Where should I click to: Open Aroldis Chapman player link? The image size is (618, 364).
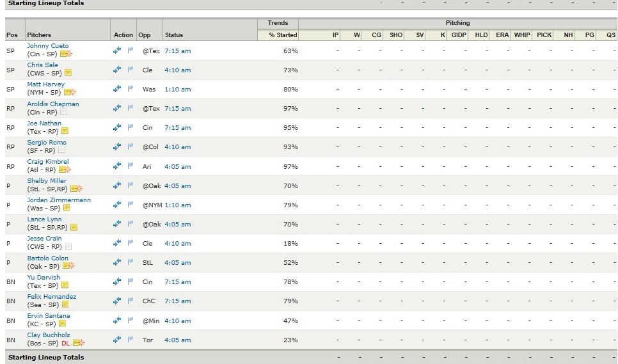click(x=53, y=104)
